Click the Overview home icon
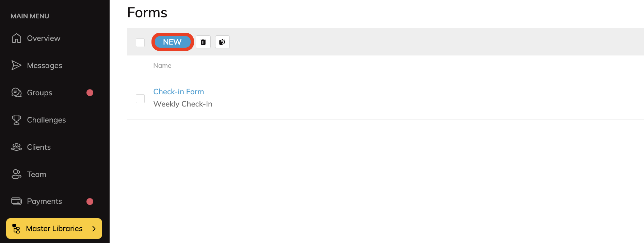This screenshot has width=644, height=243. [16, 38]
